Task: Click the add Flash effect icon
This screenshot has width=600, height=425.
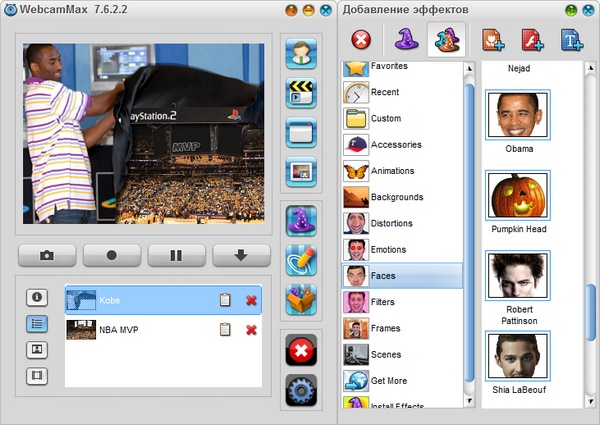Action: pos(532,39)
